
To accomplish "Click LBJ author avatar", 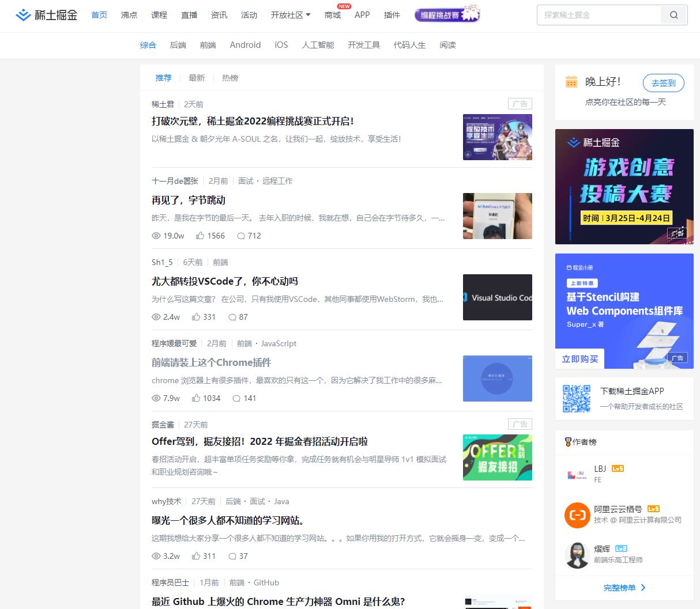I will click(577, 475).
